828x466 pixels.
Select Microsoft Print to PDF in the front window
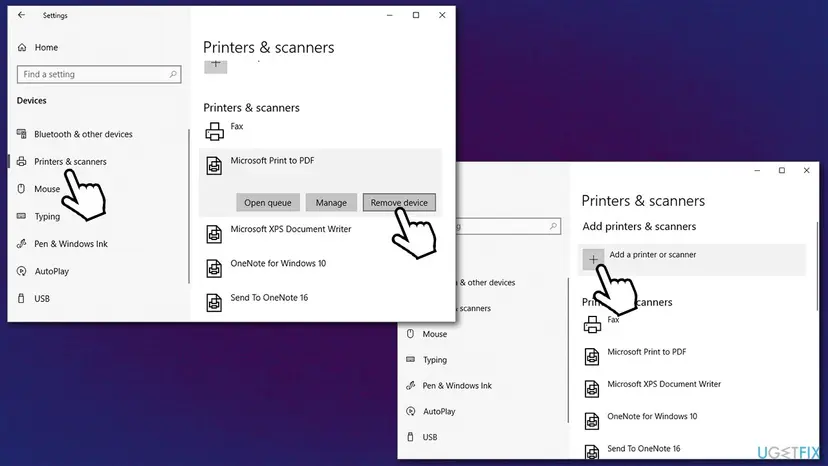click(272, 161)
